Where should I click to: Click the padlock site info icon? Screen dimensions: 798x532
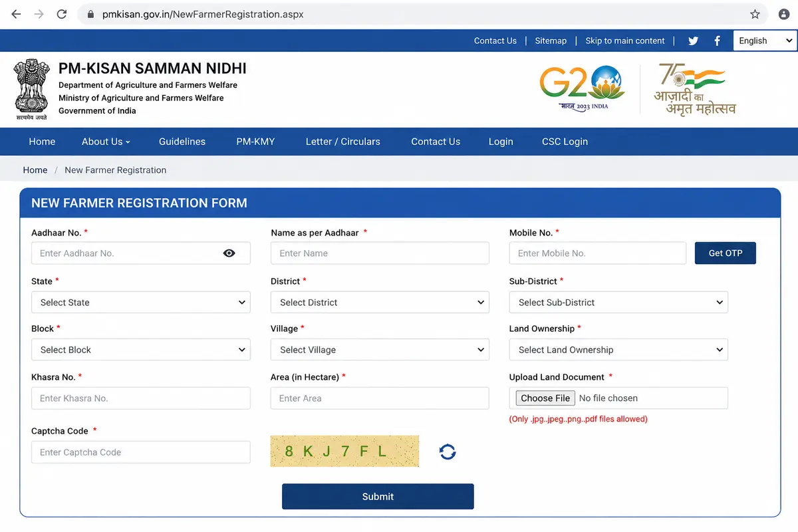[x=89, y=14]
